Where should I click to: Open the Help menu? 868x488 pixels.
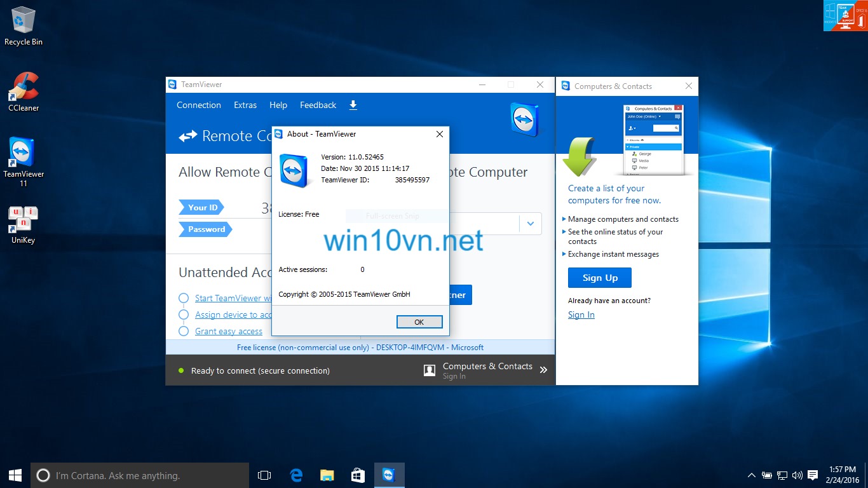[x=278, y=105]
